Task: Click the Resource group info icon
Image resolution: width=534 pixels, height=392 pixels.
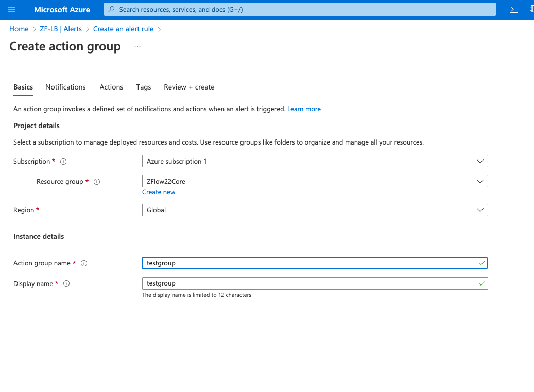Action: tap(97, 182)
